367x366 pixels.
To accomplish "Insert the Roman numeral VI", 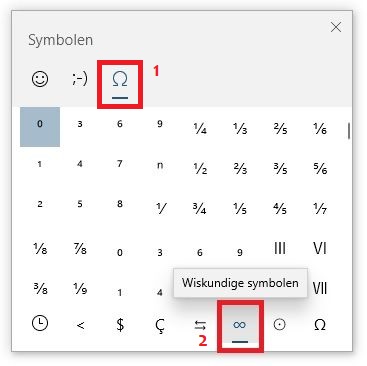I will pos(320,248).
